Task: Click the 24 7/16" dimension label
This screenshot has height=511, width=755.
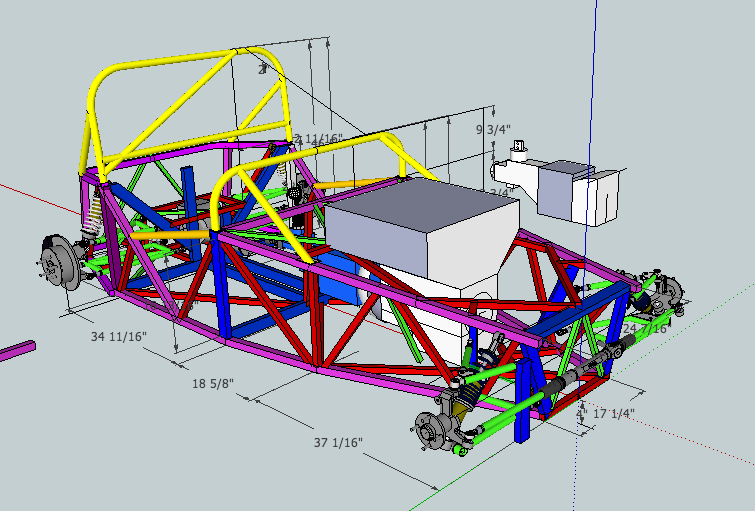Action: coord(643,328)
